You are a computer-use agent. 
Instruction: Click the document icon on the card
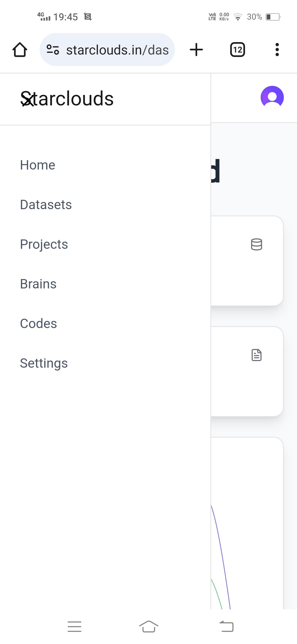click(x=256, y=355)
